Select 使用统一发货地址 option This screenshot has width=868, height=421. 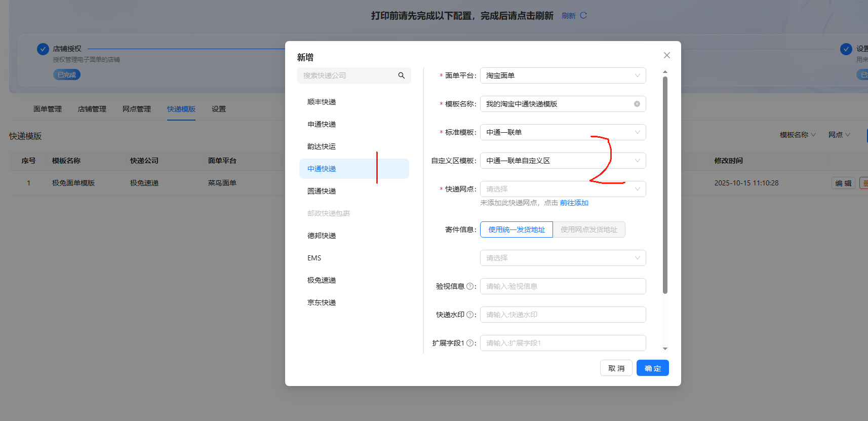point(516,229)
